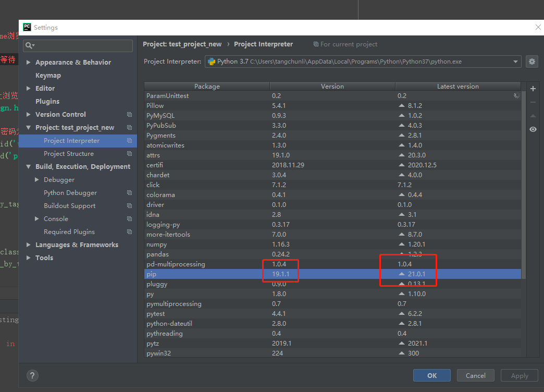Expand the Console subsection

click(x=37, y=219)
